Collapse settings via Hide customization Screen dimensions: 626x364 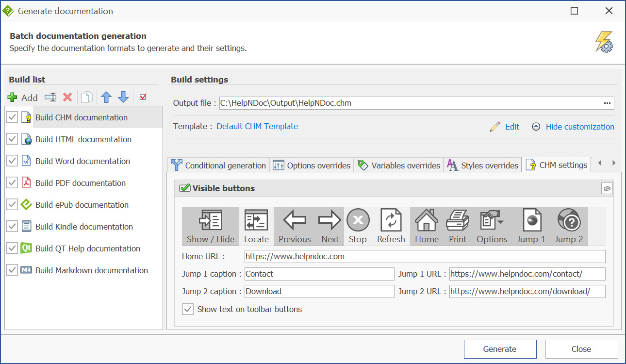point(573,127)
